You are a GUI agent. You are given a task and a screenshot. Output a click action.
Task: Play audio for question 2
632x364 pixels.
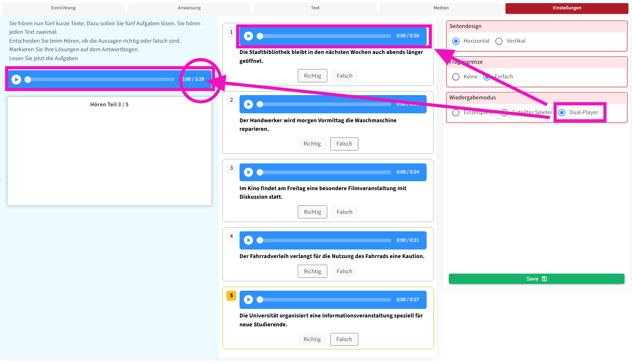[x=248, y=104]
